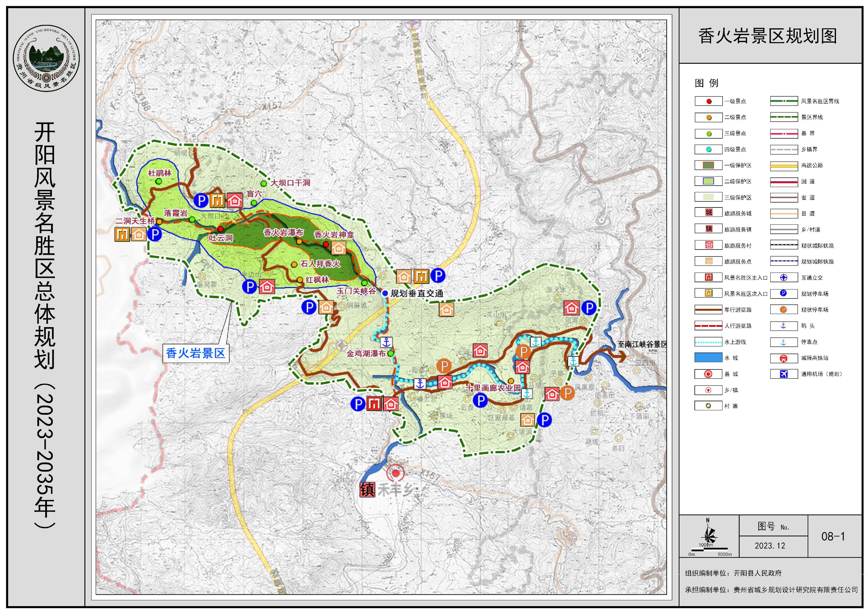
Task: Click the airplane icon in the legend
Action: click(784, 374)
